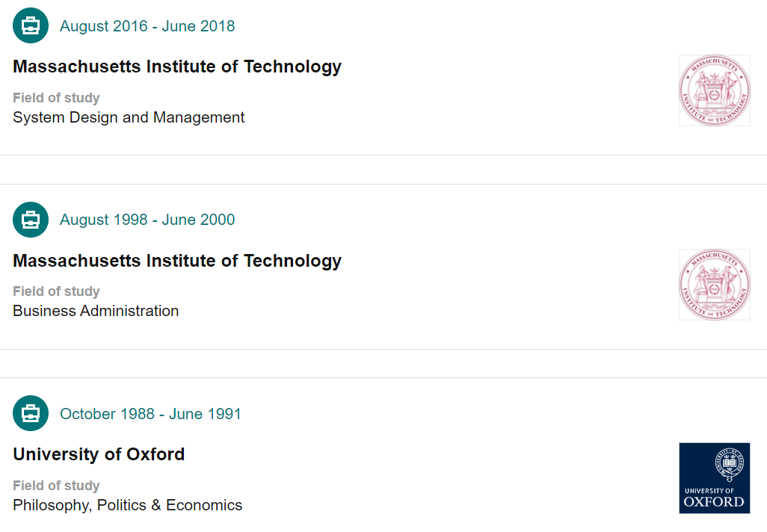Open MIT seal logo in Business Administration entry
The width and height of the screenshot is (767, 532).
coord(714,285)
